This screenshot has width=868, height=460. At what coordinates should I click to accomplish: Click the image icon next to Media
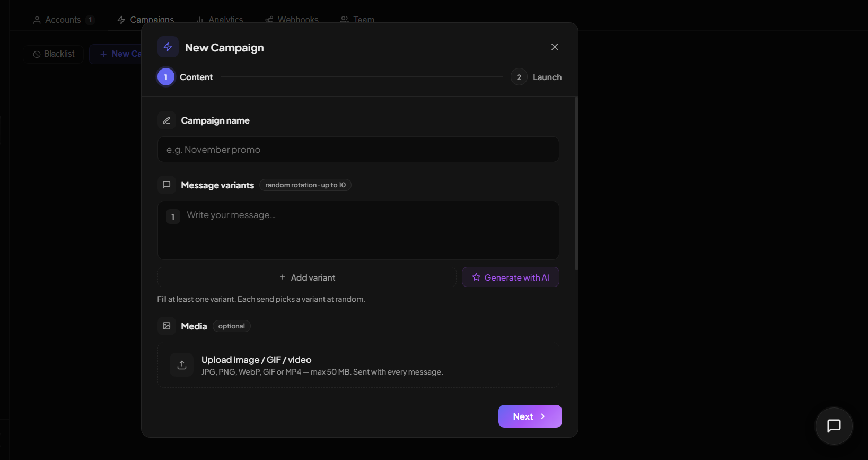coord(166,326)
